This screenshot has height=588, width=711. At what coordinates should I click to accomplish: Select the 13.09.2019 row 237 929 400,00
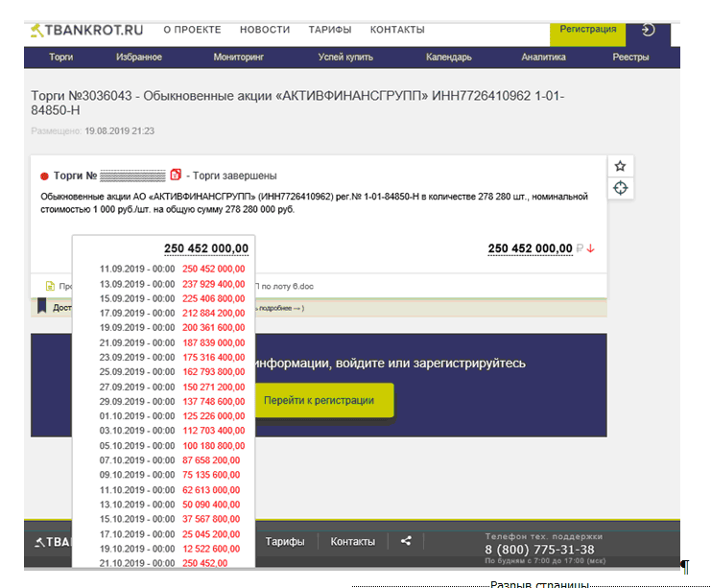click(x=173, y=284)
